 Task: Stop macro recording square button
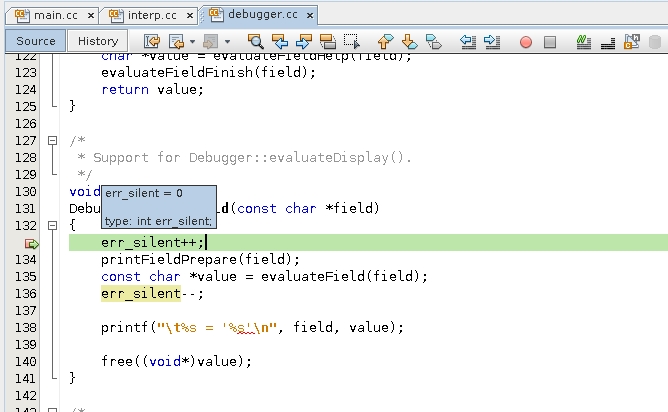tap(550, 42)
